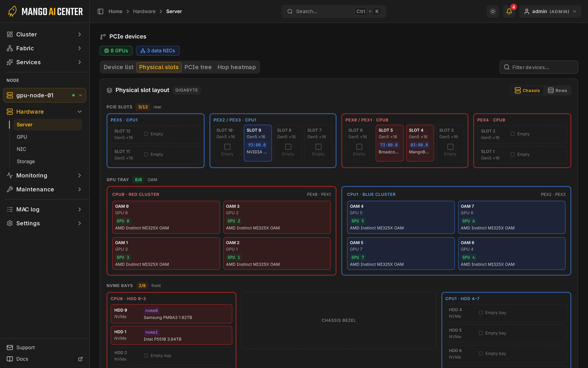Select the 8 GPUs filter chip
The width and height of the screenshot is (588, 368).
116,51
